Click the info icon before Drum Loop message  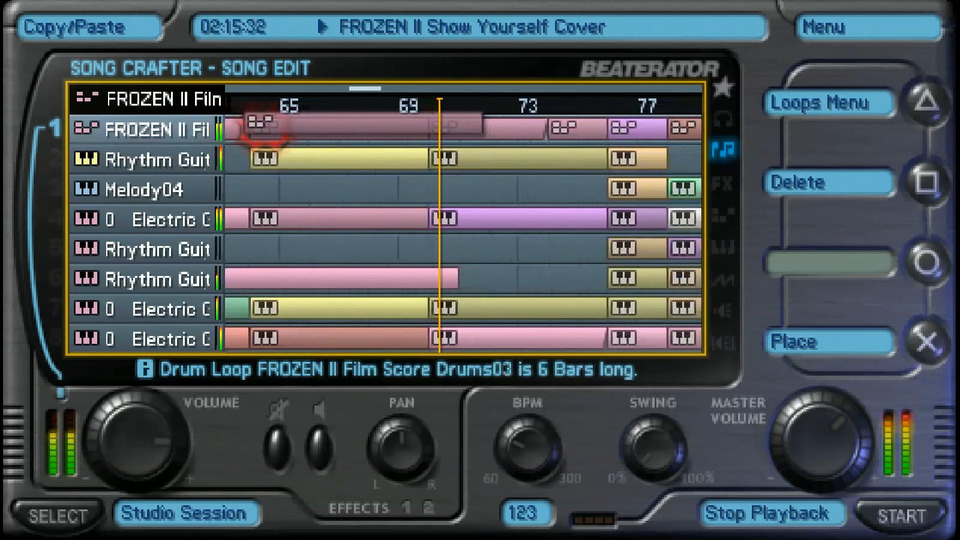(144, 369)
